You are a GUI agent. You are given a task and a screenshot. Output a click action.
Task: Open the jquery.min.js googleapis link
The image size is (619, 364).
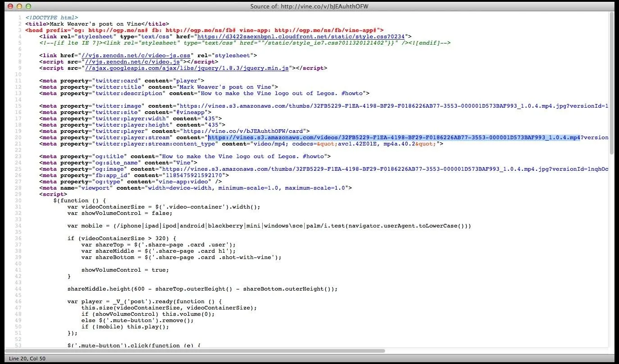pos(187,68)
